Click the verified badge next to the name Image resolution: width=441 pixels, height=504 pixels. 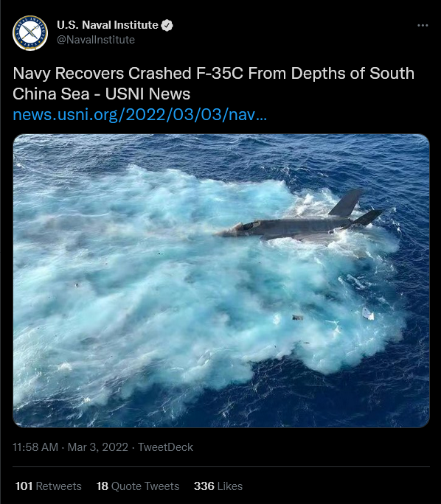click(167, 25)
